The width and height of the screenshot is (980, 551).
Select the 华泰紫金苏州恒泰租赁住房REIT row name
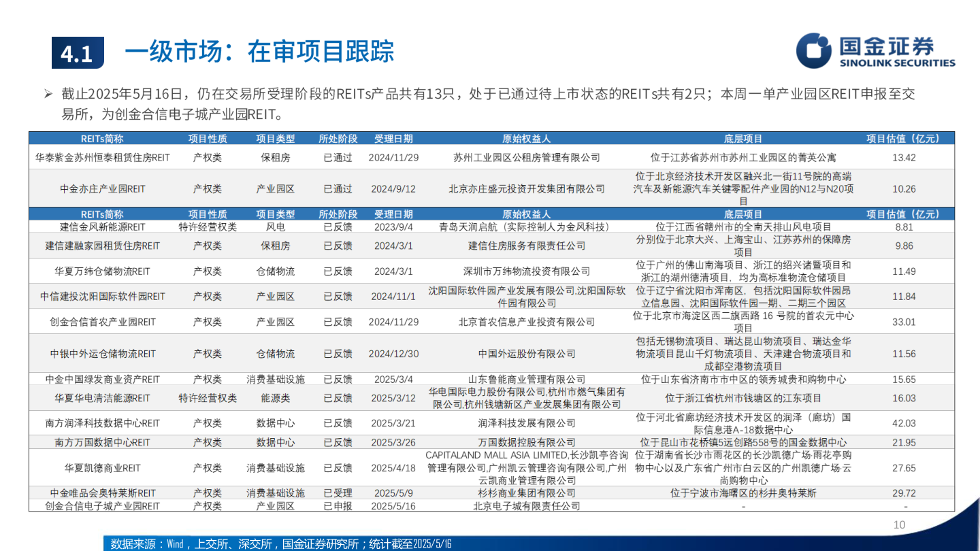tap(103, 157)
